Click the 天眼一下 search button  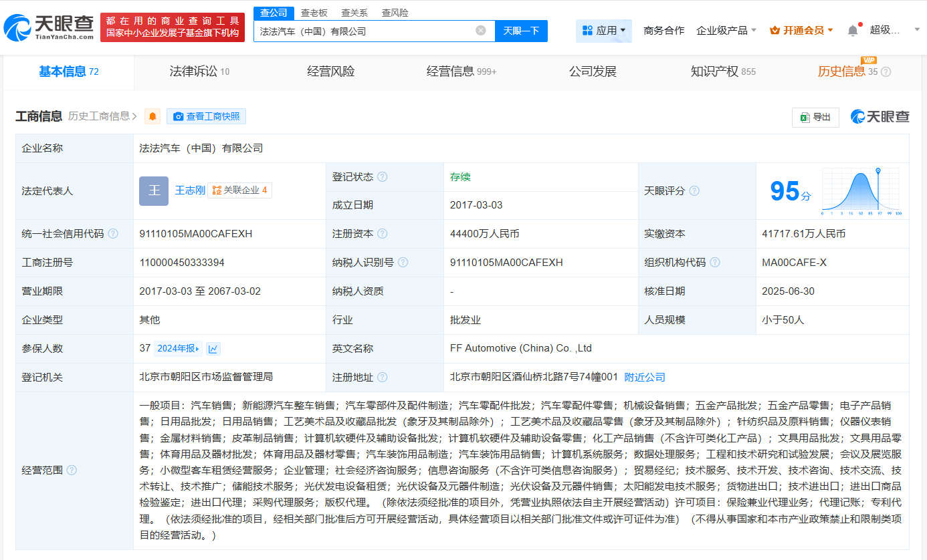(521, 31)
